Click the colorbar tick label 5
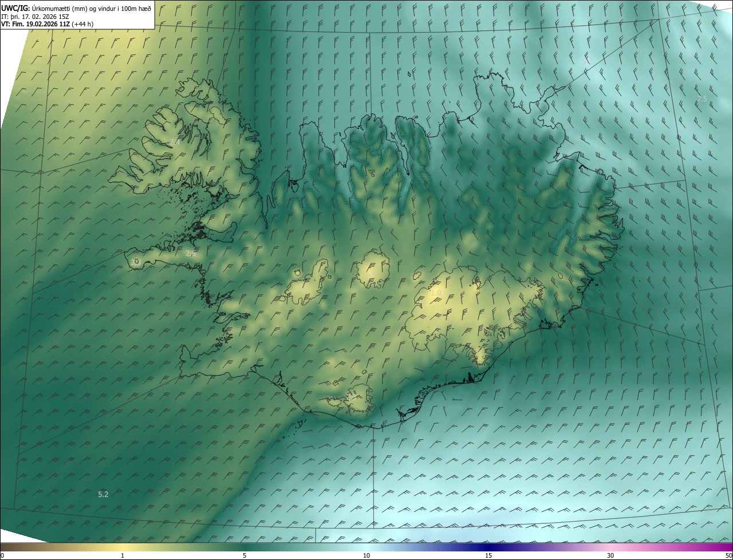This screenshot has width=733, height=560. pos(245,555)
